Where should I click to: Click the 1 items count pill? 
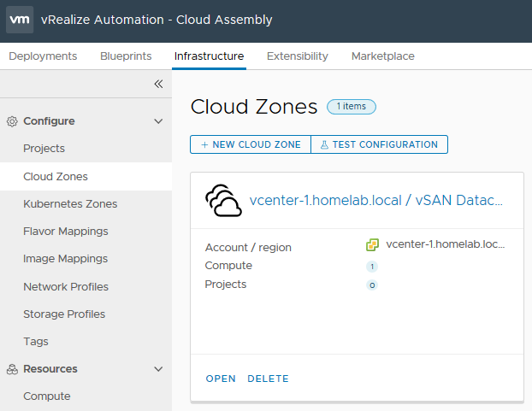352,107
